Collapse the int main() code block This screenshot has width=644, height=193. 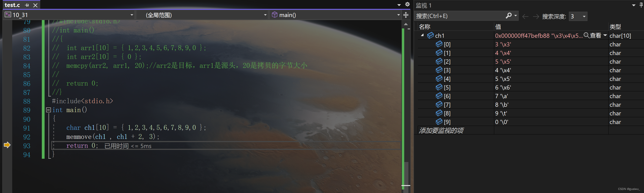49,110
